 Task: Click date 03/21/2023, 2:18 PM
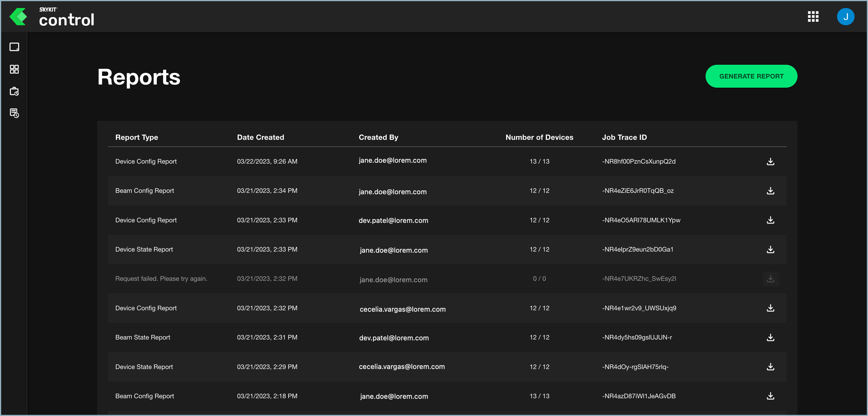pos(267,396)
